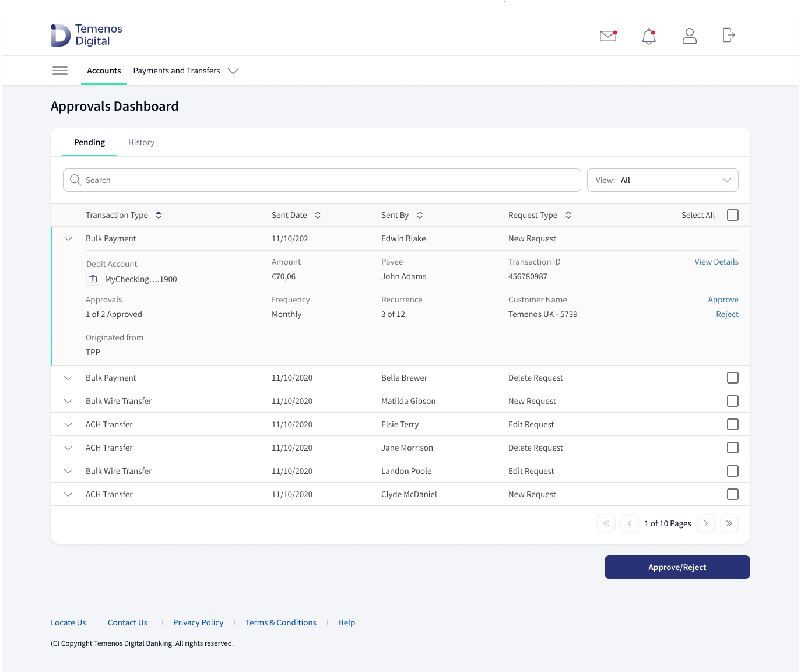Open the Help footer link

click(346, 622)
